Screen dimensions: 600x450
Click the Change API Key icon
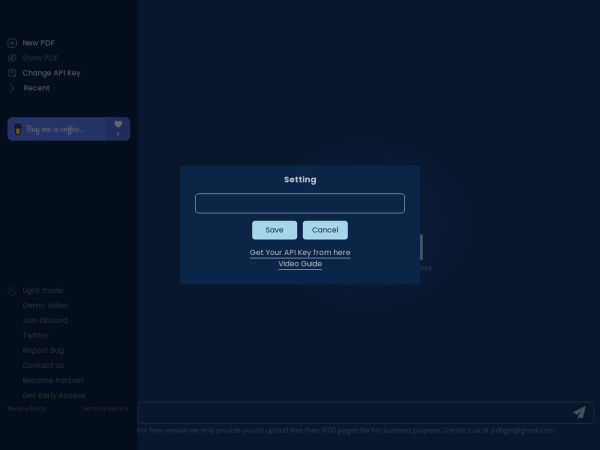[x=12, y=73]
